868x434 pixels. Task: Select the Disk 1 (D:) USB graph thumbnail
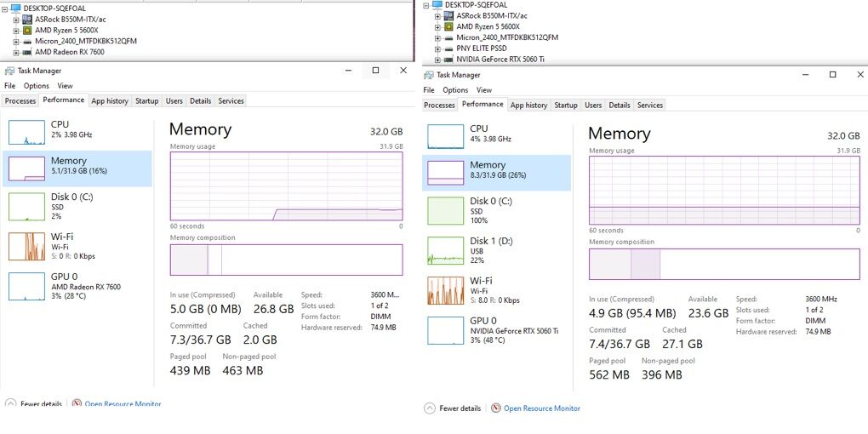pos(448,251)
